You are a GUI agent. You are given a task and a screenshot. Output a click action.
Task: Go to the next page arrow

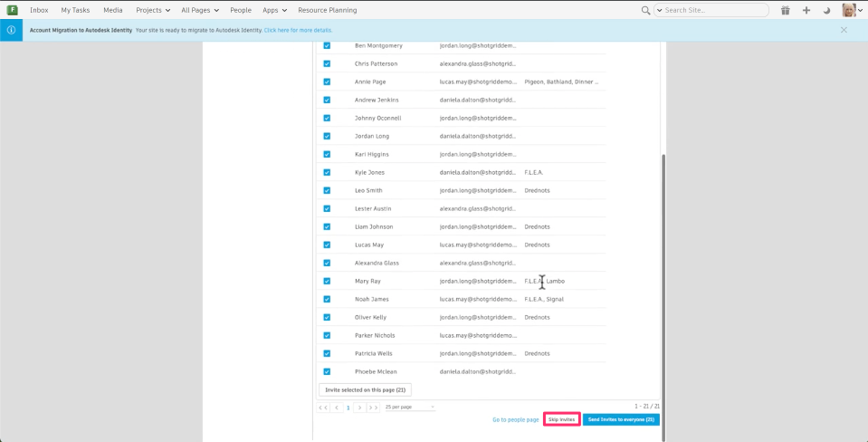tap(360, 407)
